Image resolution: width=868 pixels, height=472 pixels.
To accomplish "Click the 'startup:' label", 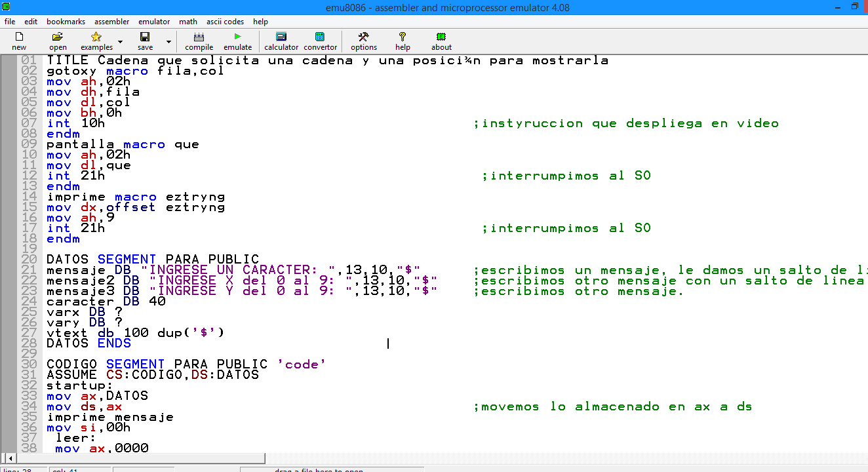I will (x=80, y=385).
